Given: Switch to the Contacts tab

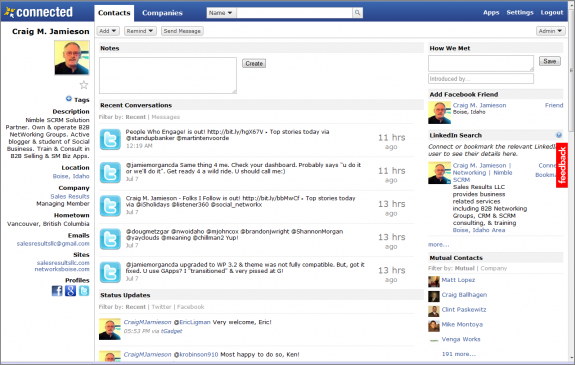Looking at the screenshot, I should 114,13.
